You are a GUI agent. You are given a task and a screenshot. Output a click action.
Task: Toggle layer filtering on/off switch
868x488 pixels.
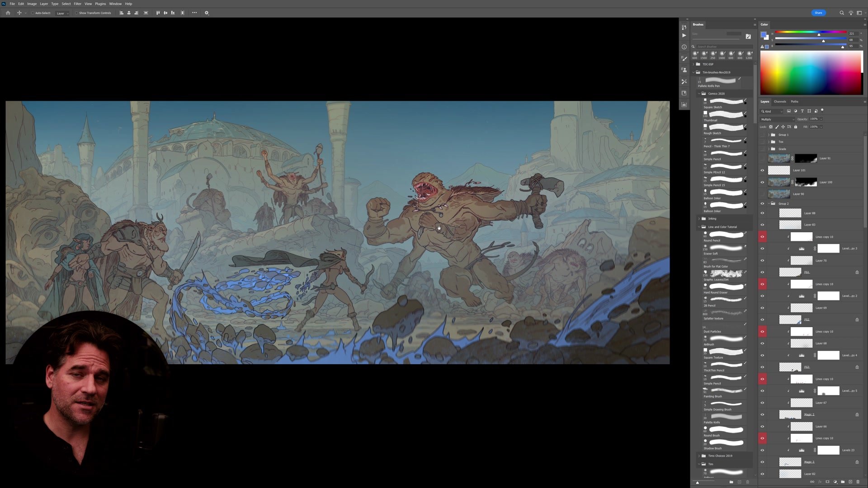click(x=822, y=110)
